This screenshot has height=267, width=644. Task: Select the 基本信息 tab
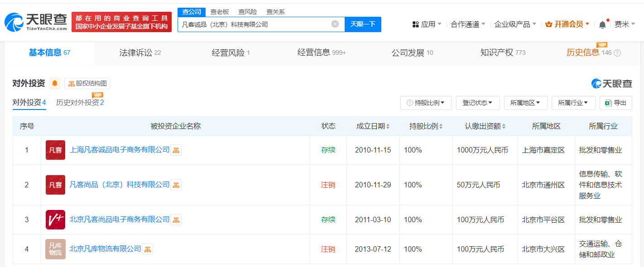[50, 53]
